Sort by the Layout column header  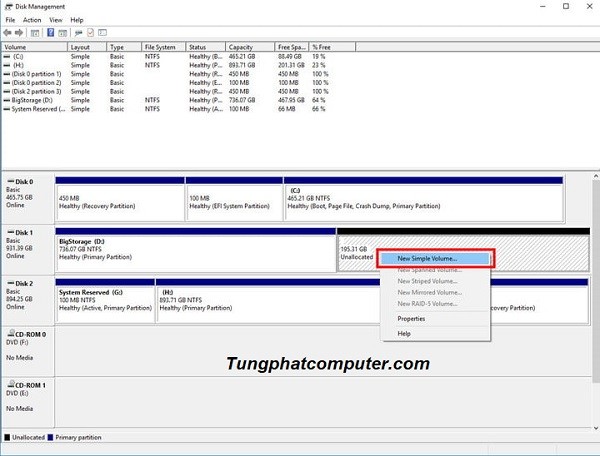pos(87,47)
